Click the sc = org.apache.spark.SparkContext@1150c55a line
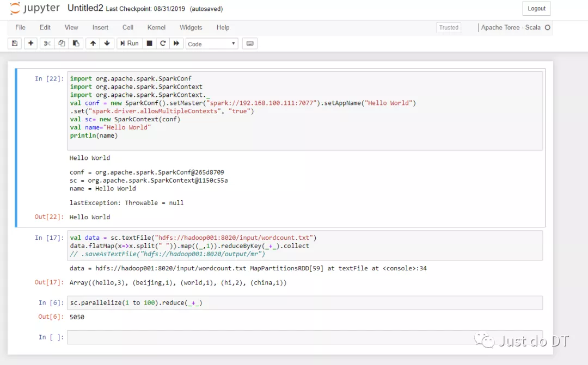 (149, 181)
